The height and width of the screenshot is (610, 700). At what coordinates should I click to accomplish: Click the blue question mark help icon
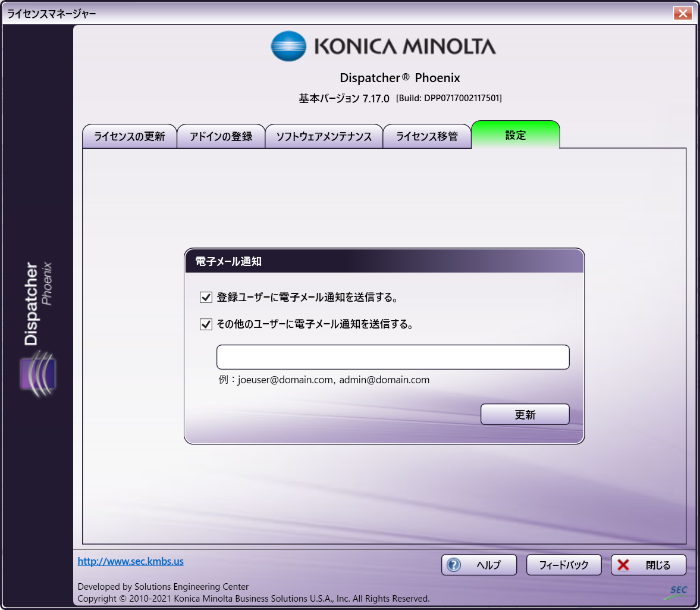click(454, 565)
